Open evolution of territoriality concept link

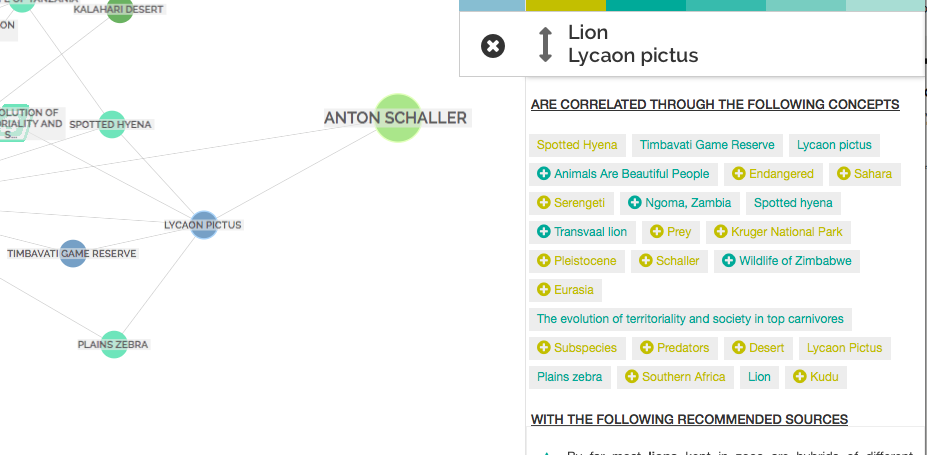click(x=690, y=319)
